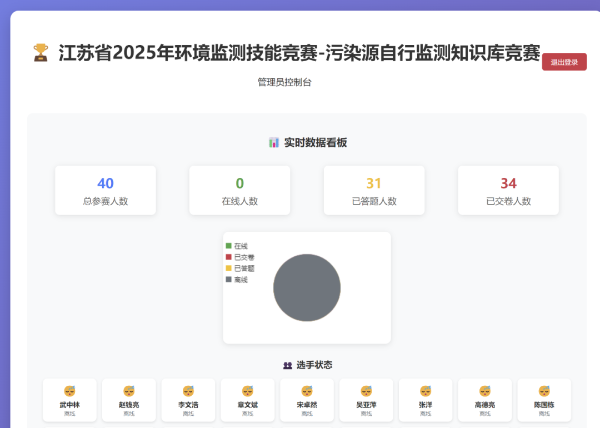Click the avatar icon of contestant 武中林
Image resolution: width=600 pixels, height=428 pixels.
point(70,391)
